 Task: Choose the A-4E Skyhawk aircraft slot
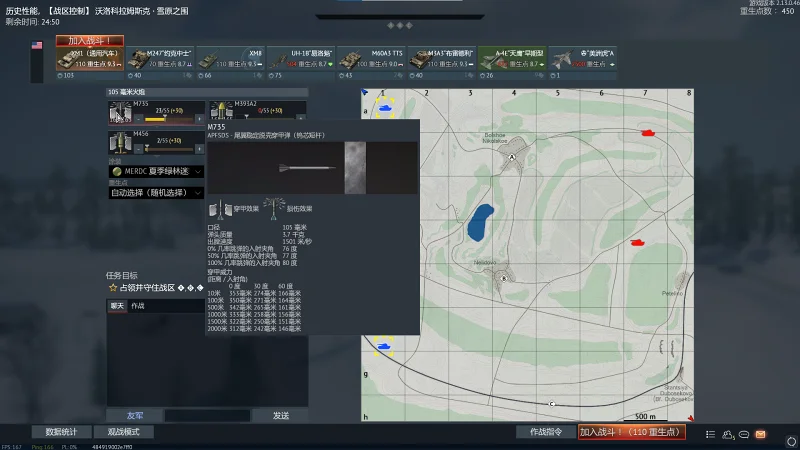(x=512, y=59)
